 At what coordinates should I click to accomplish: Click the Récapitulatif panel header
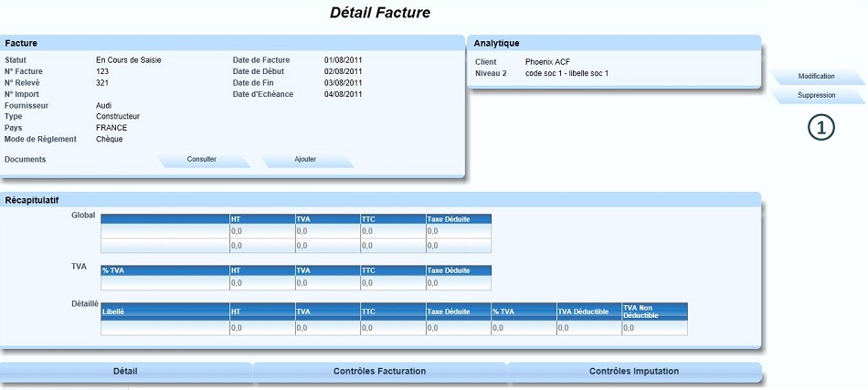point(380,199)
